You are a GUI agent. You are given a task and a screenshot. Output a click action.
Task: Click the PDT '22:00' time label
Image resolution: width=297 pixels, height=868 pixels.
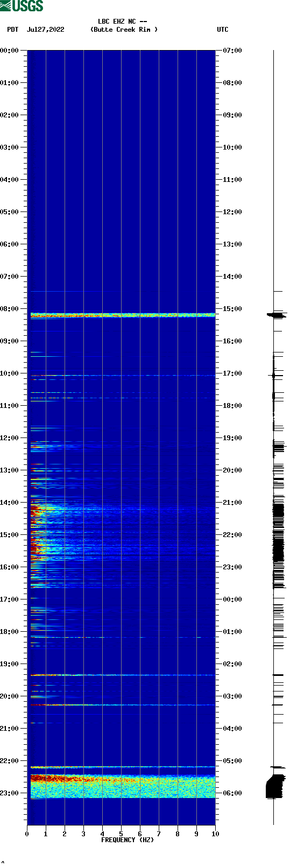[x=10, y=761]
